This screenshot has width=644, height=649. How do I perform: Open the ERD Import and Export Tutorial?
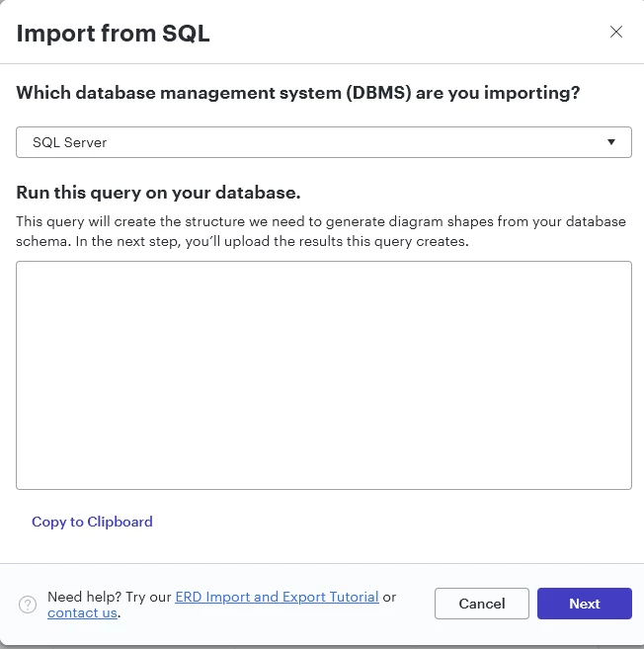pos(277,597)
